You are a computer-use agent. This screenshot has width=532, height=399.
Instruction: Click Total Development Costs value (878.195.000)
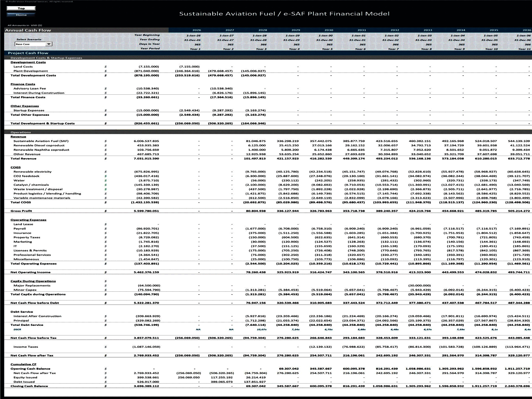[x=147, y=75]
